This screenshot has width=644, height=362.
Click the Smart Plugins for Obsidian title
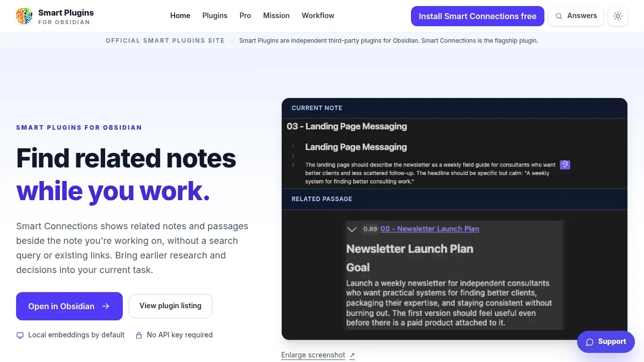tap(66, 17)
